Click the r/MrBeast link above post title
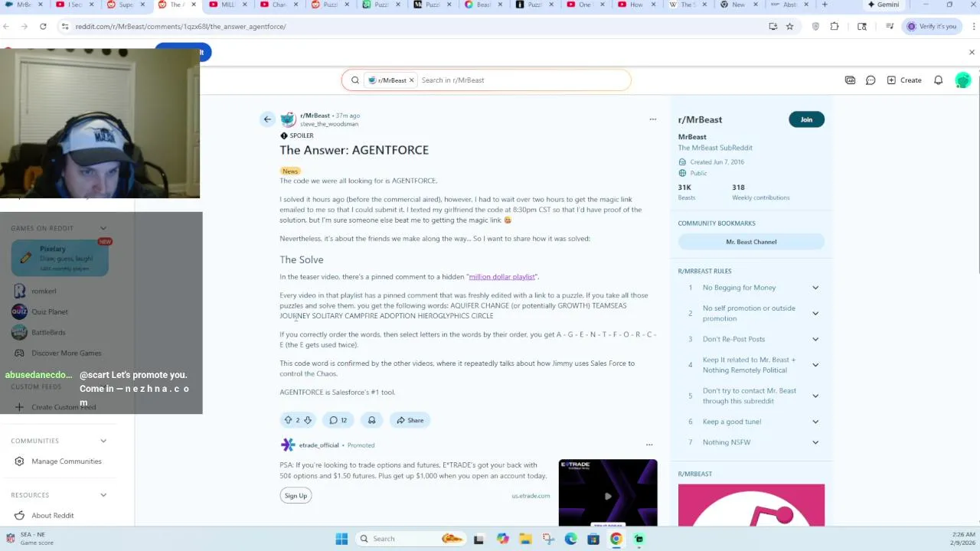The image size is (980, 551). click(315, 116)
